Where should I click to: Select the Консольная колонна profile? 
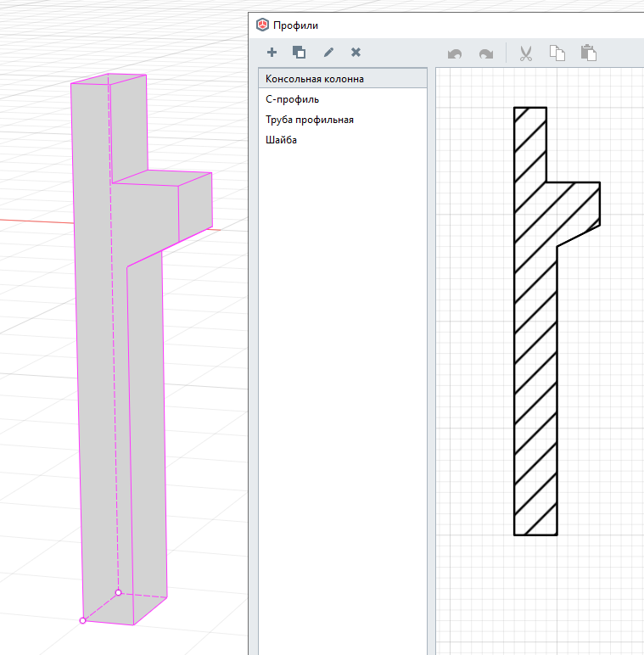tap(315, 79)
